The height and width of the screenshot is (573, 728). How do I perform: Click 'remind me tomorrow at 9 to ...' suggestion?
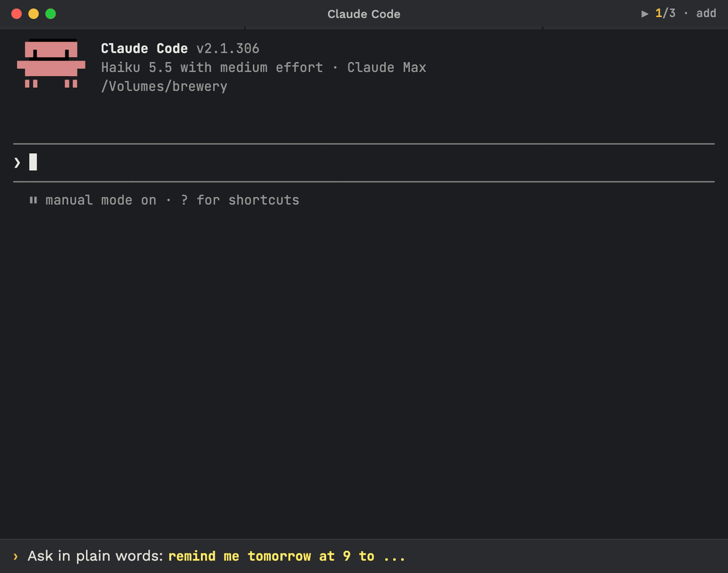286,557
